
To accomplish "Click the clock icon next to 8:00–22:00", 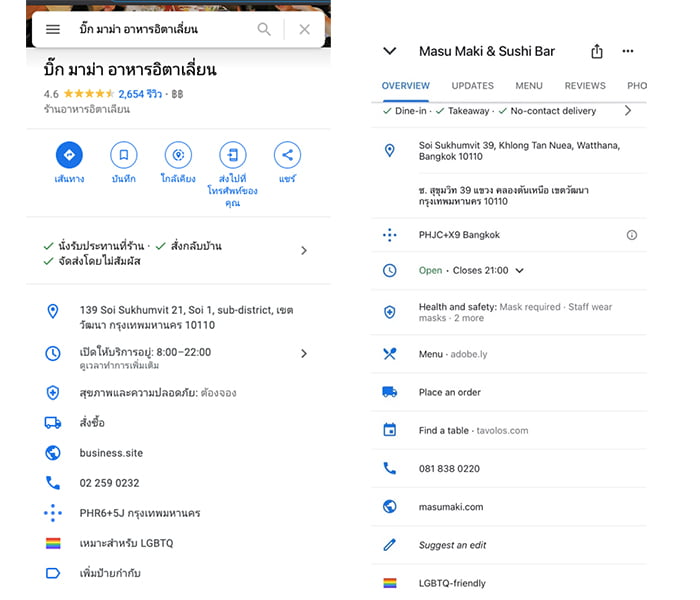I will (x=53, y=354).
